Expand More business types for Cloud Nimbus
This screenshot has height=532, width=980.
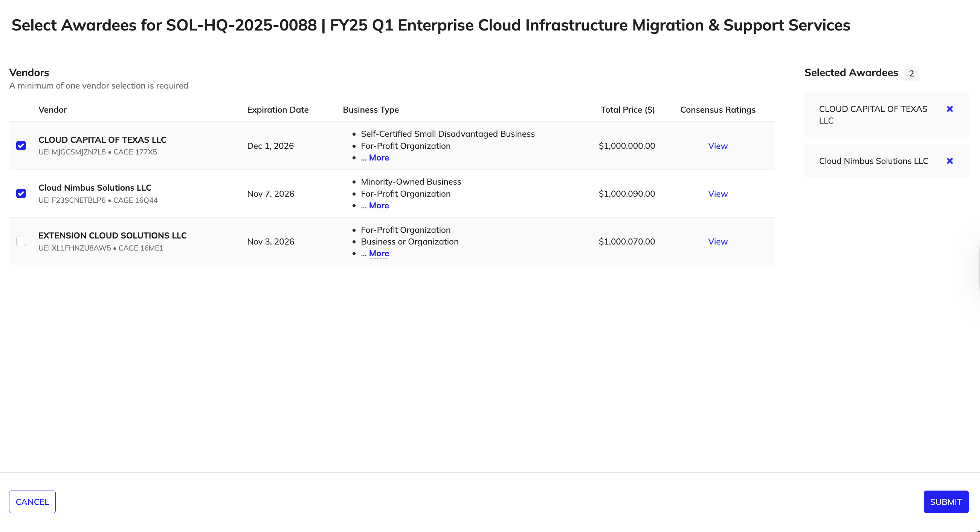[x=379, y=205]
